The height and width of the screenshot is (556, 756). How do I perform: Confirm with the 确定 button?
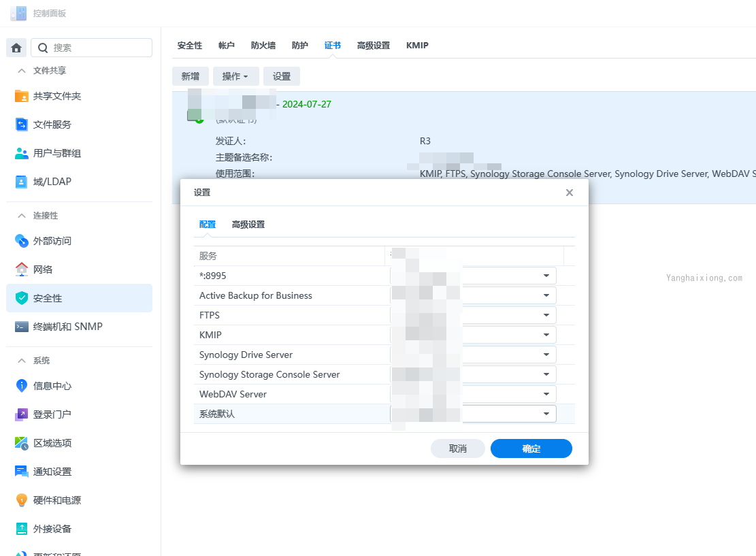point(531,449)
